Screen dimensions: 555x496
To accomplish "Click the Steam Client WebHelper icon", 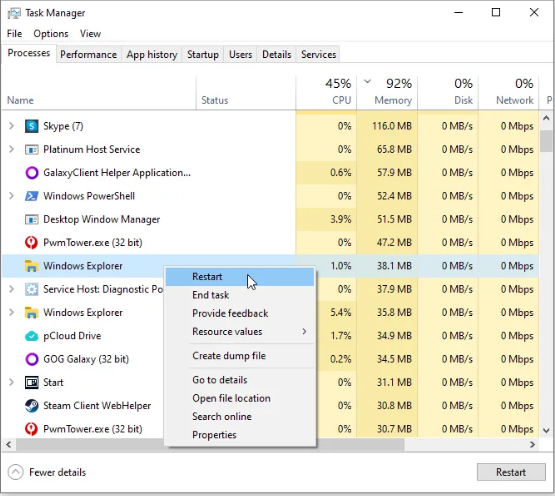I will pos(32,406).
